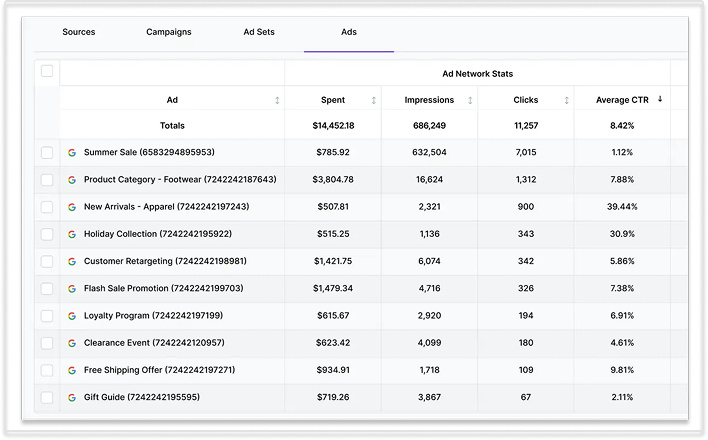Image resolution: width=708 pixels, height=440 pixels.
Task: Check the select-all checkbox in header
Action: coord(47,71)
